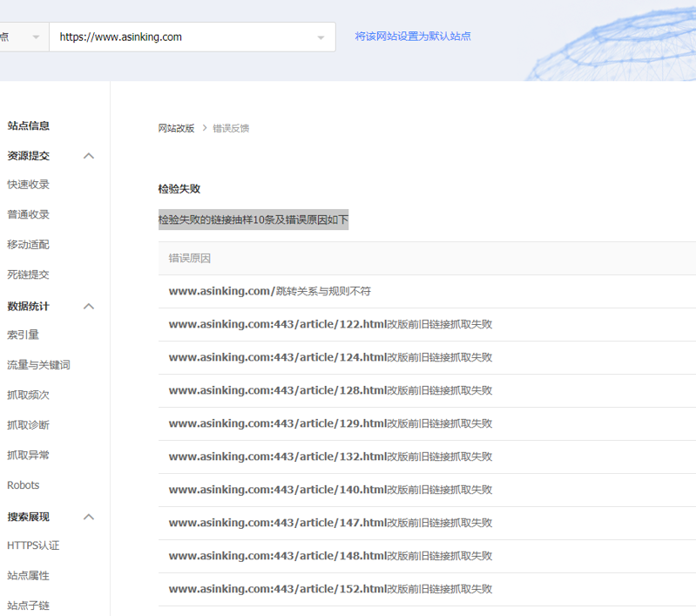Click 网站改版 breadcrumb link
This screenshot has width=696, height=616.
pos(176,128)
